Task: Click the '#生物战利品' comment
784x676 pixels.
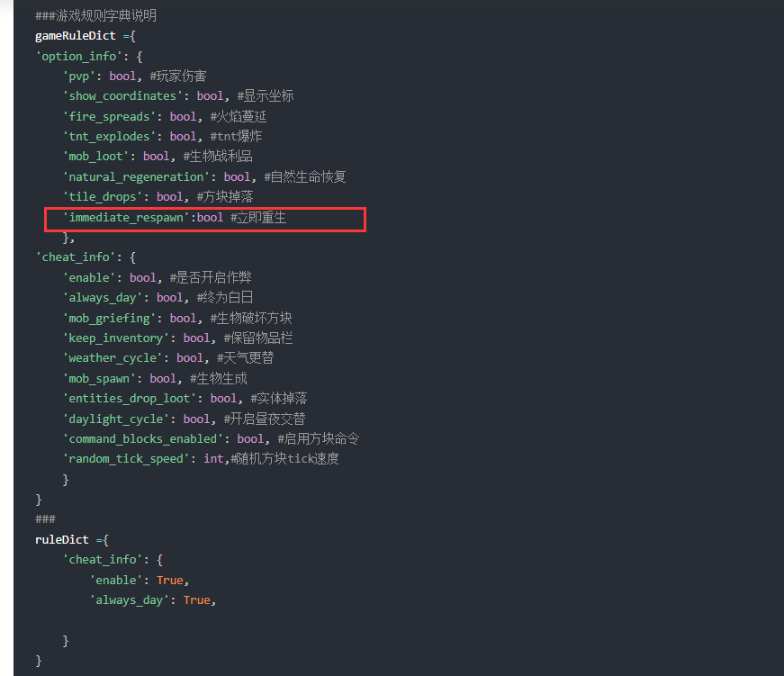Action: click(218, 157)
